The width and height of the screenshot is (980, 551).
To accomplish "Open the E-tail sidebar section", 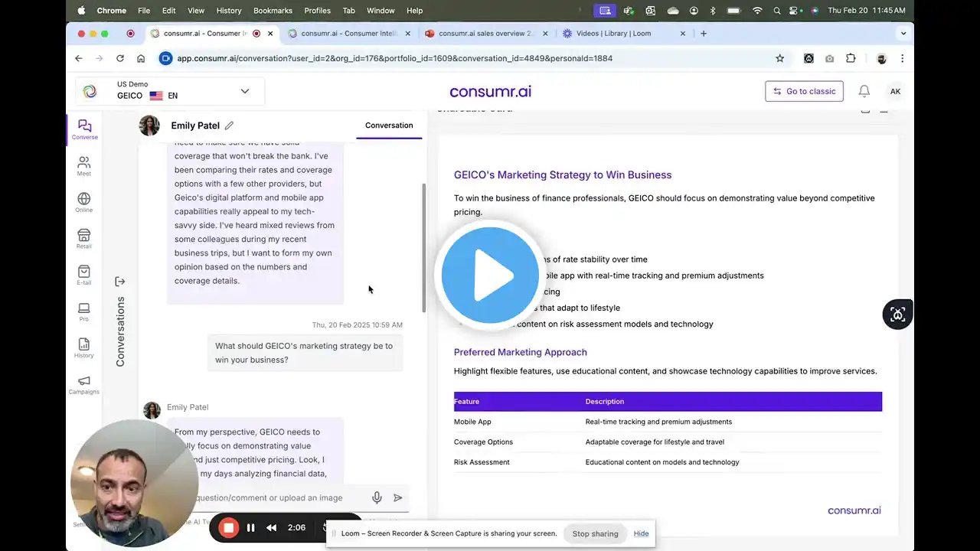I will click(x=84, y=275).
